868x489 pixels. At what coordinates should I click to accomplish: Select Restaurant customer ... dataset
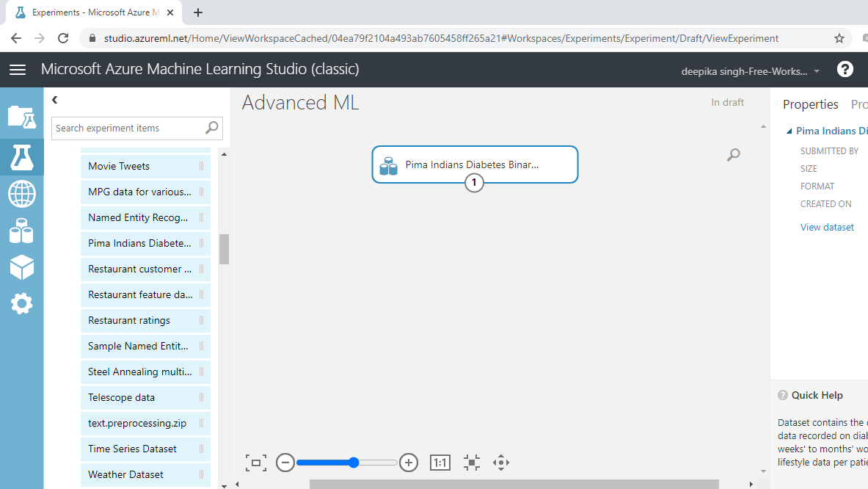(145, 269)
